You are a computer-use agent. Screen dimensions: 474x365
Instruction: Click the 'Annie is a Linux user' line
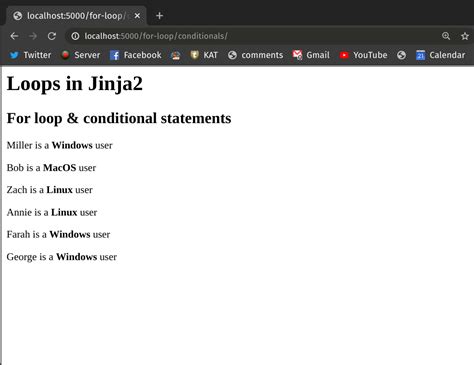point(52,212)
